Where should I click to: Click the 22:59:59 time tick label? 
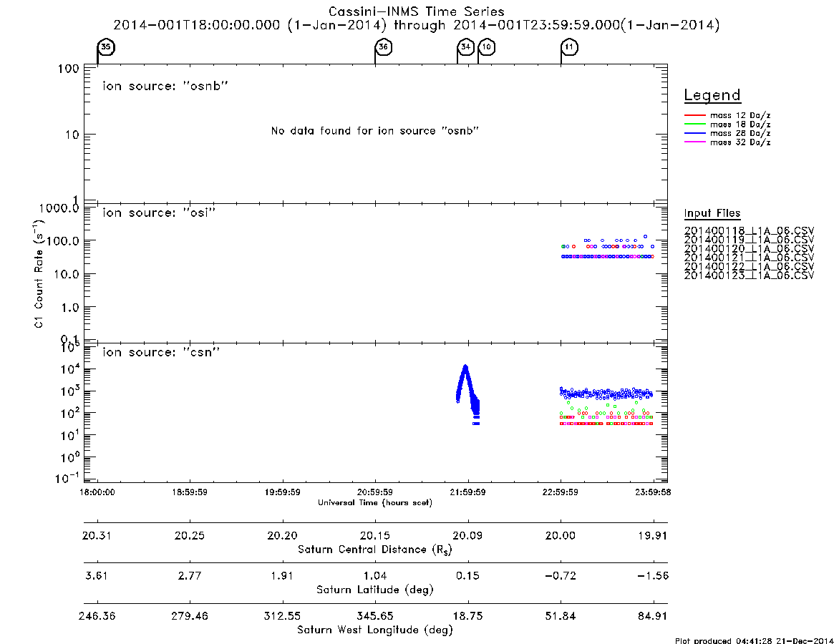coord(560,492)
